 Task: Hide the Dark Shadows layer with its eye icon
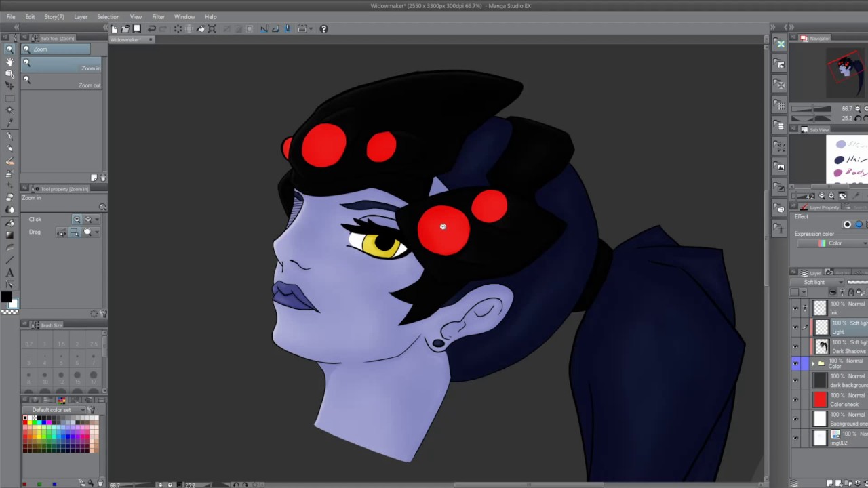[795, 346]
